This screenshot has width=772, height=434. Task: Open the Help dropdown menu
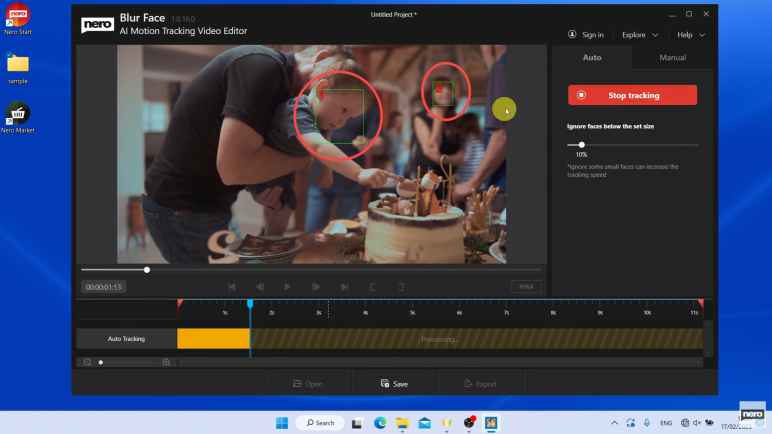pos(690,34)
